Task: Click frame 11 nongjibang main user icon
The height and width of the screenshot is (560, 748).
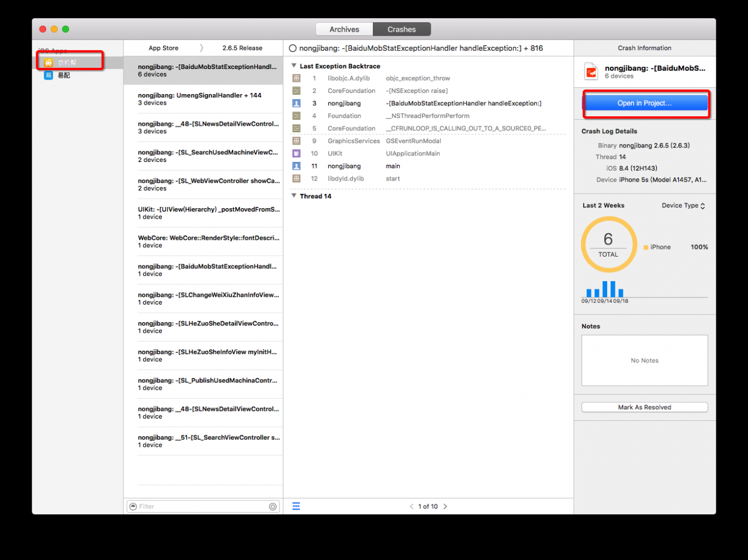Action: pyautogui.click(x=296, y=166)
